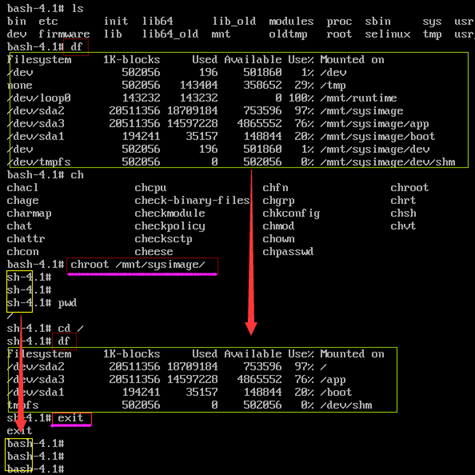Click 'checksctp' completion entry
Viewport: 475px width, 475px height.
click(163, 239)
